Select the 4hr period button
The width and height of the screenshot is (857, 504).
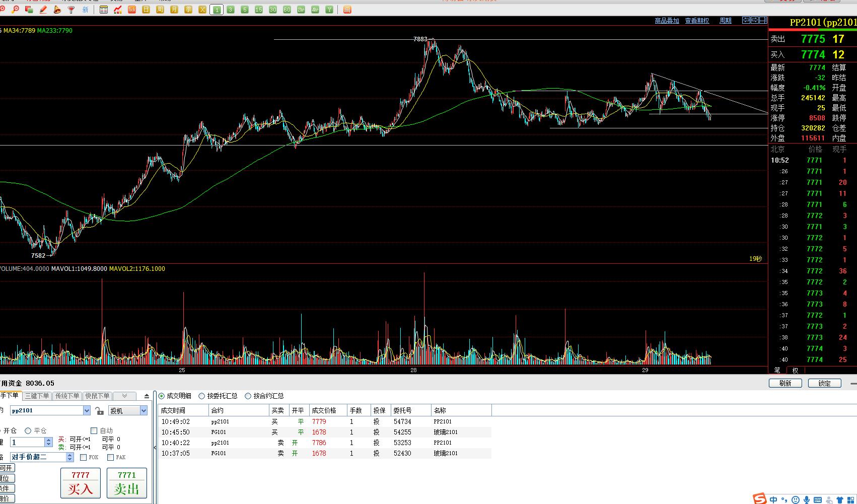click(315, 10)
